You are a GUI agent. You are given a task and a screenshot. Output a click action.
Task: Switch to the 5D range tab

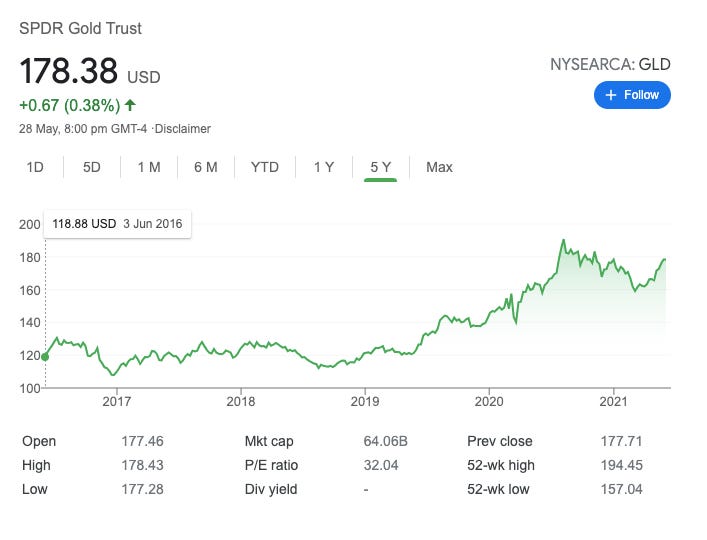pos(92,167)
